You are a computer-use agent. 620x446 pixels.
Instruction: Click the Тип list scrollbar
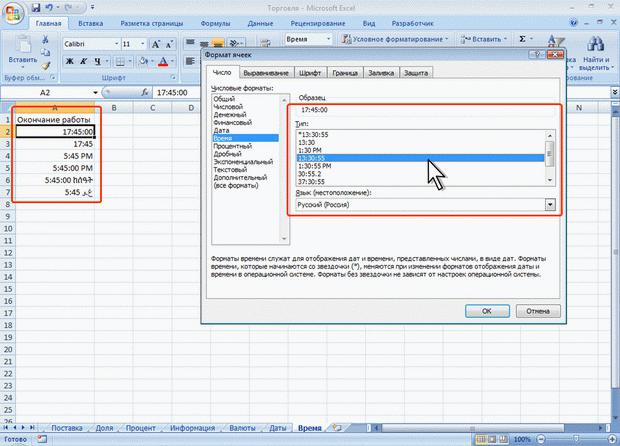(550, 153)
